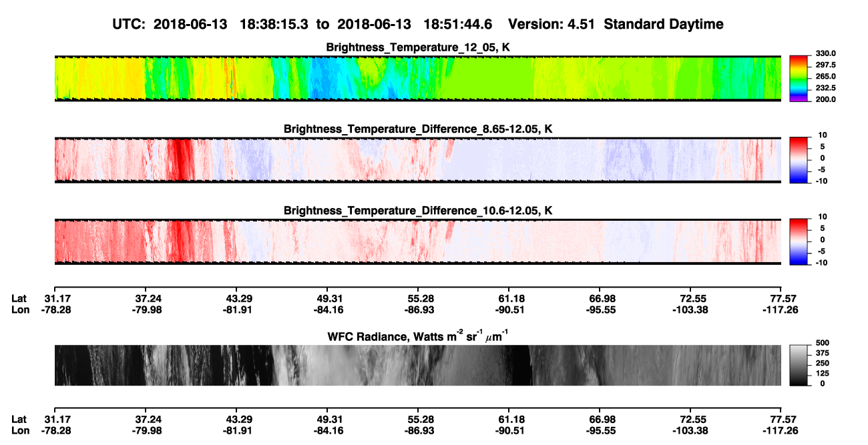Click the 250 label on grayscale colorbar

pos(821,364)
